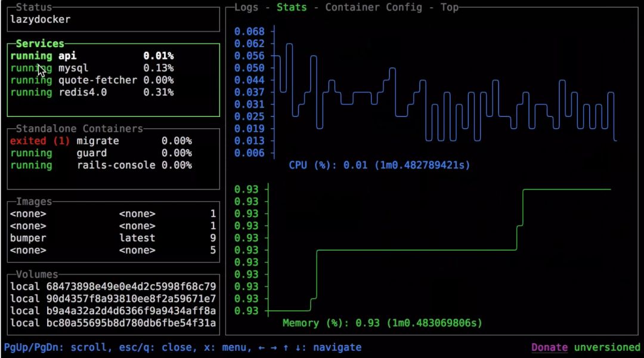Select the api service row
644x358 pixels.
113,56
